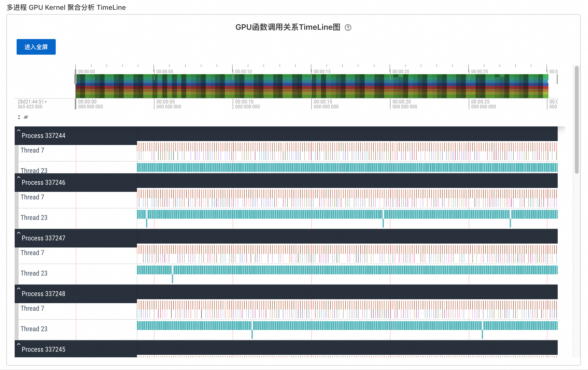Select Thread 23 under Process 337246
This screenshot has width=588, height=370.
(x=34, y=218)
